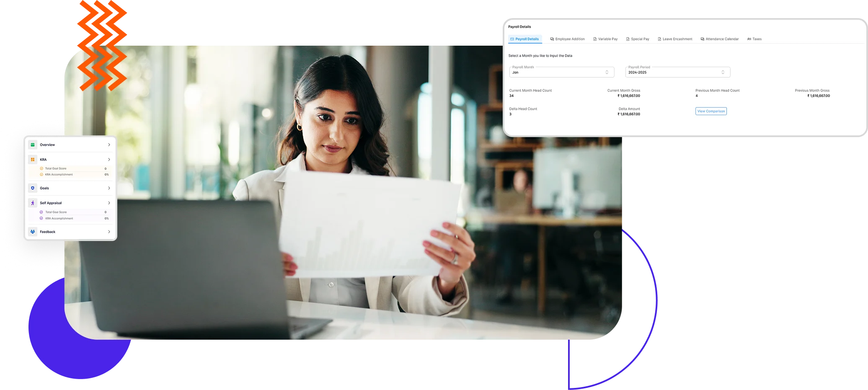The width and height of the screenshot is (868, 390).
Task: Open the Payroll Period dropdown
Action: tap(677, 72)
